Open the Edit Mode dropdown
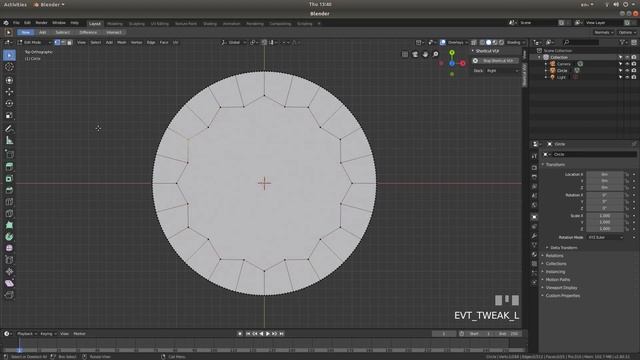This screenshot has height=360, width=640. coord(34,42)
